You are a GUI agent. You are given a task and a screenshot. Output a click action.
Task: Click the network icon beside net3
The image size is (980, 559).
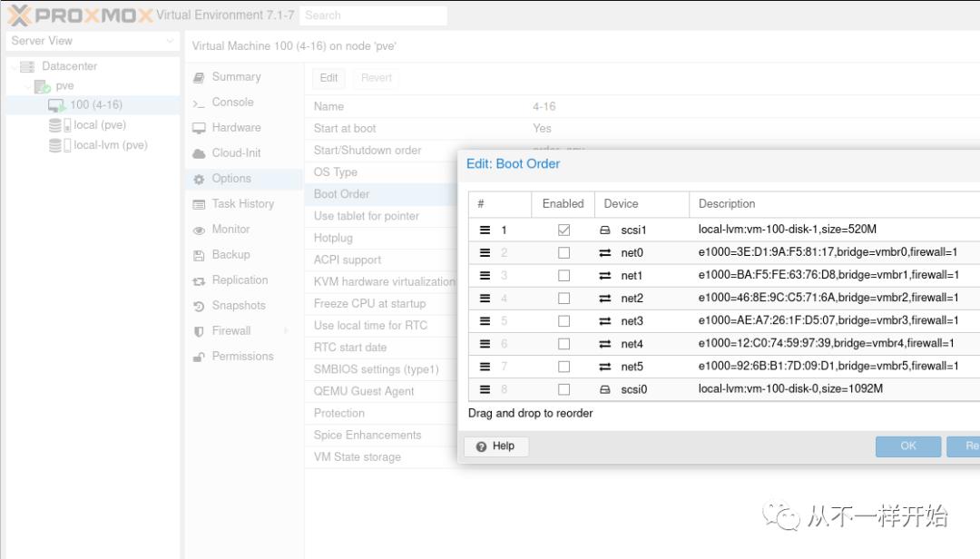605,321
